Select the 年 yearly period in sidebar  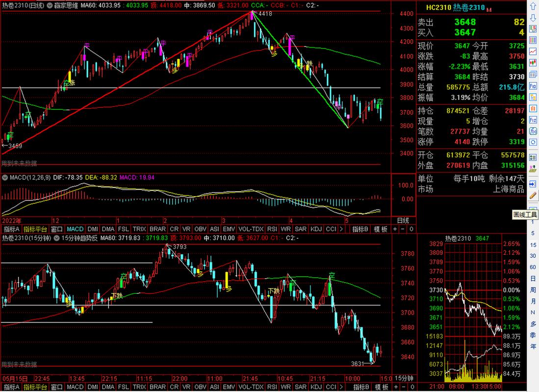533,346
